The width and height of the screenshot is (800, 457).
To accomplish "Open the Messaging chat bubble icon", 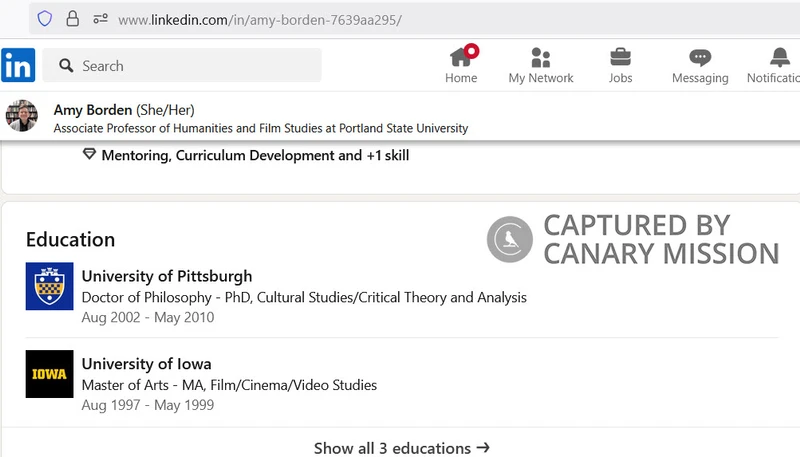I will pyautogui.click(x=700, y=58).
